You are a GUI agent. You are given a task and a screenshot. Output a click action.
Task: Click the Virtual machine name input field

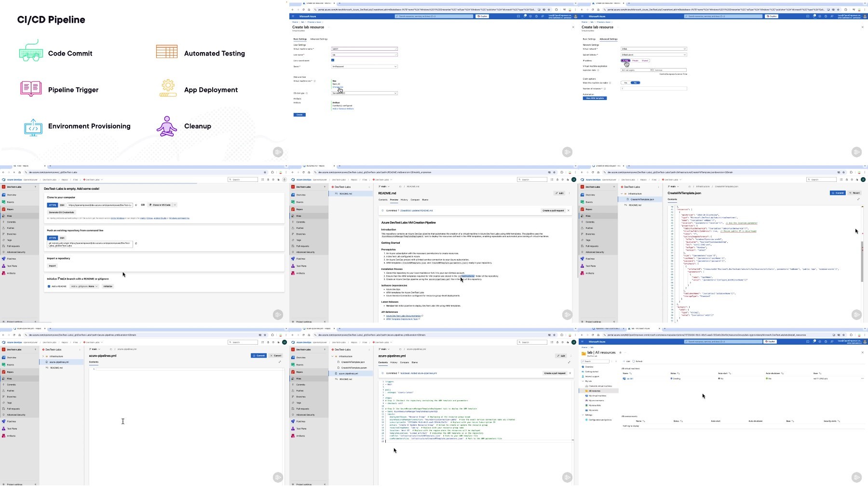pos(364,49)
